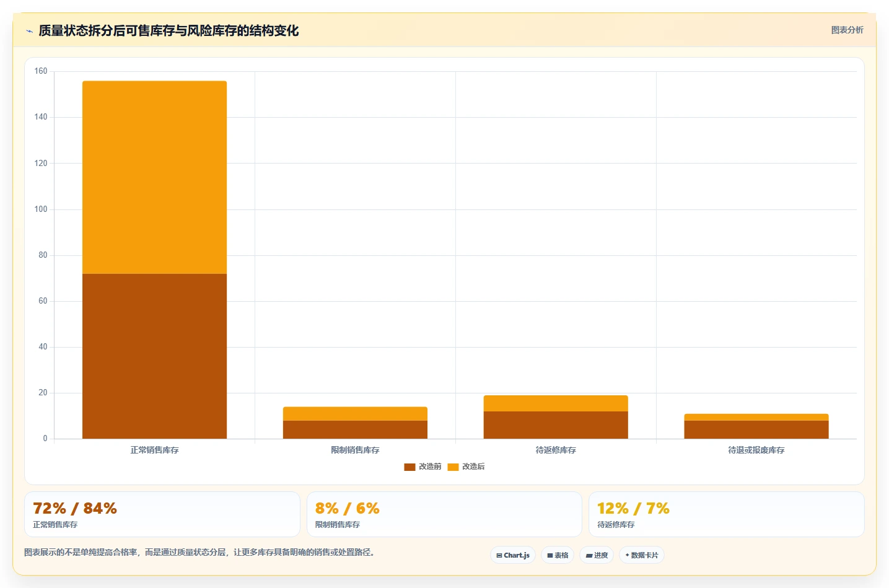This screenshot has height=588, width=889.
Task: Click the 8% / 6% stat card value
Action: [x=348, y=509]
